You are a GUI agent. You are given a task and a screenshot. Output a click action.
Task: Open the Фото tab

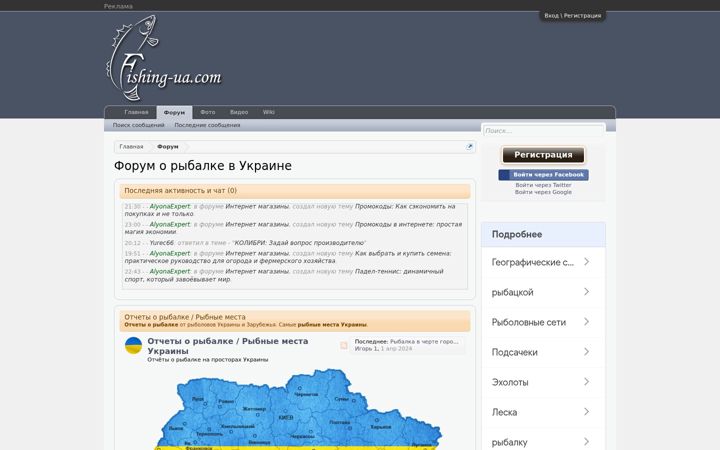208,112
